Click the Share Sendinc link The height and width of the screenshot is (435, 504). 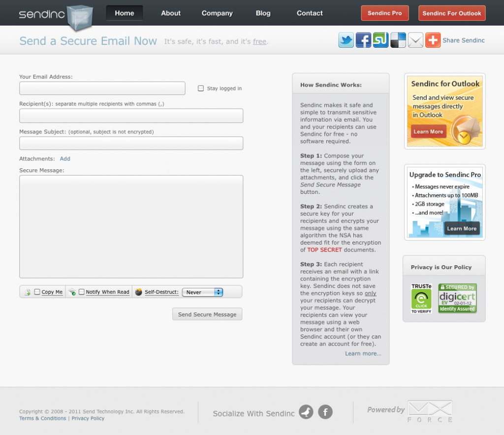464,40
